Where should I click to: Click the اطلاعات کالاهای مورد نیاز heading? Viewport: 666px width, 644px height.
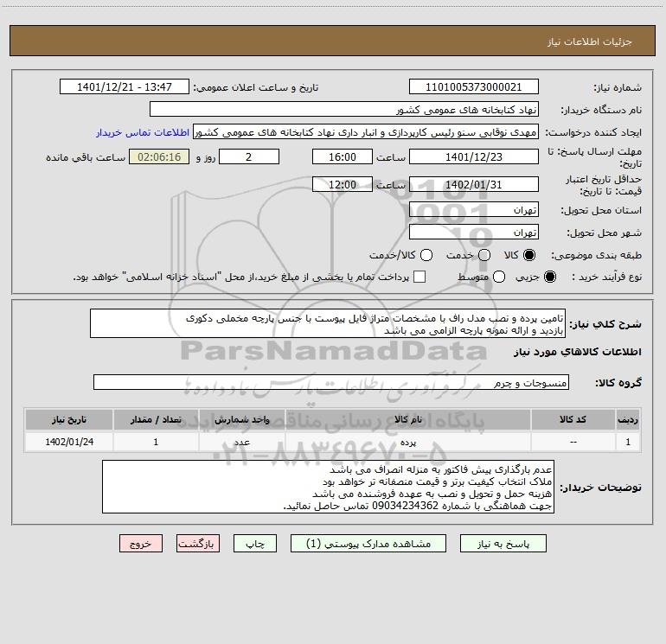click(578, 352)
